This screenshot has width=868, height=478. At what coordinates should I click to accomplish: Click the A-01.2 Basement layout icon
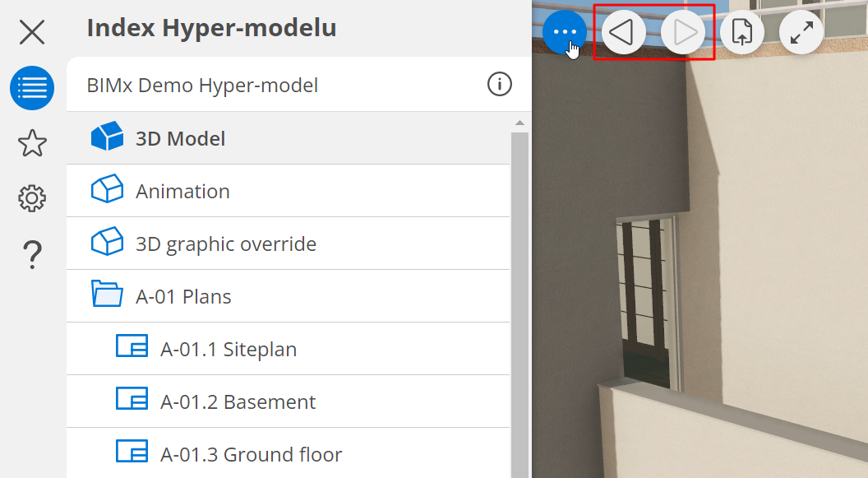(132, 398)
